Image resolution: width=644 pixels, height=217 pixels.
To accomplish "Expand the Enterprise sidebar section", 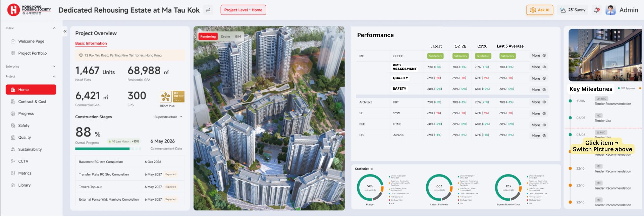I will pyautogui.click(x=54, y=66).
